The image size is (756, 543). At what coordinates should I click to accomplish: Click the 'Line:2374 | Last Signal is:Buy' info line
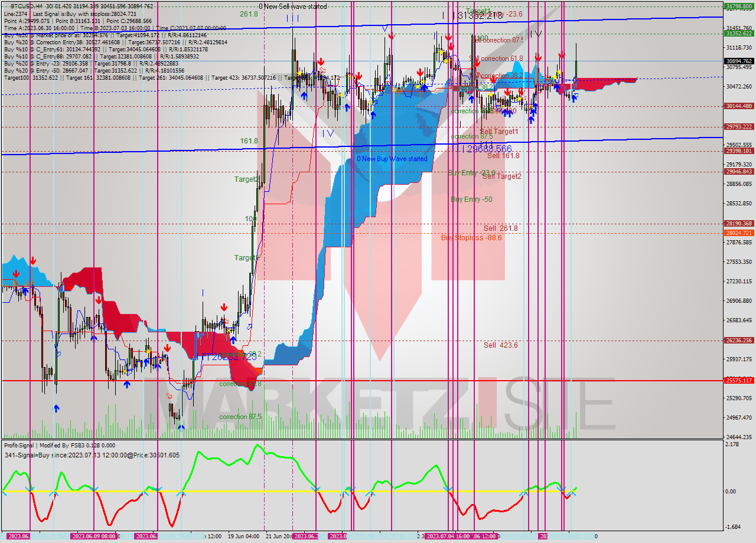tap(70, 14)
